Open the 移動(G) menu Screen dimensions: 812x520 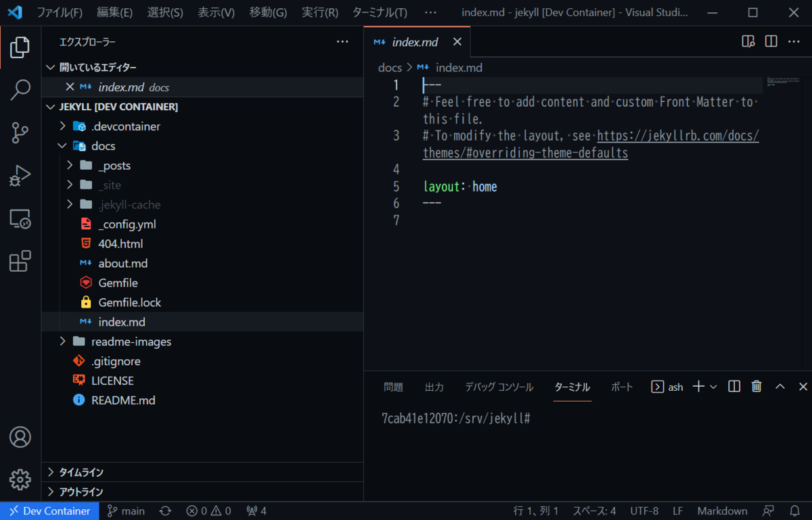click(268, 13)
